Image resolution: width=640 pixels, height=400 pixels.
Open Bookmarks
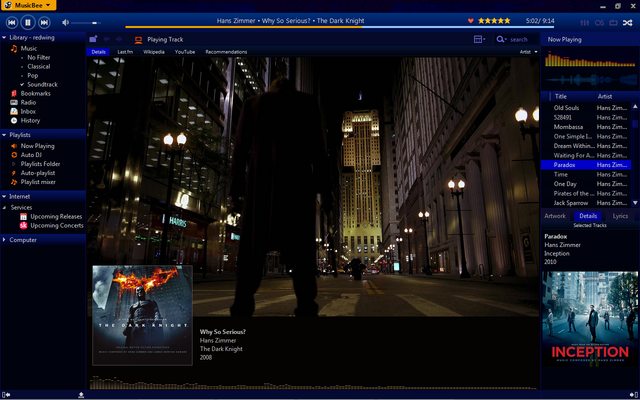pyautogui.click(x=36, y=93)
